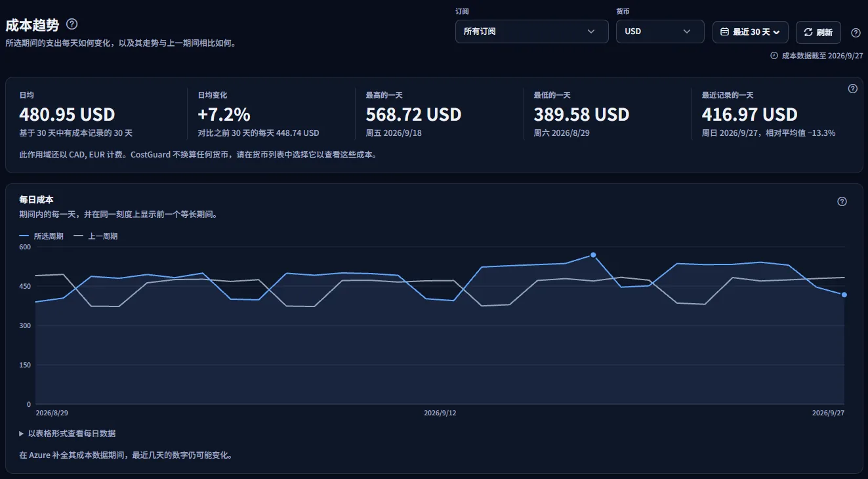Click the 日均 480.95 USD value

point(67,115)
